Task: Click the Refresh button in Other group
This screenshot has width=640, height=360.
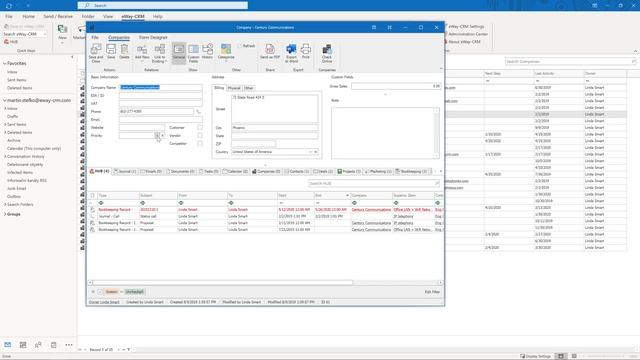Action: pos(247,46)
